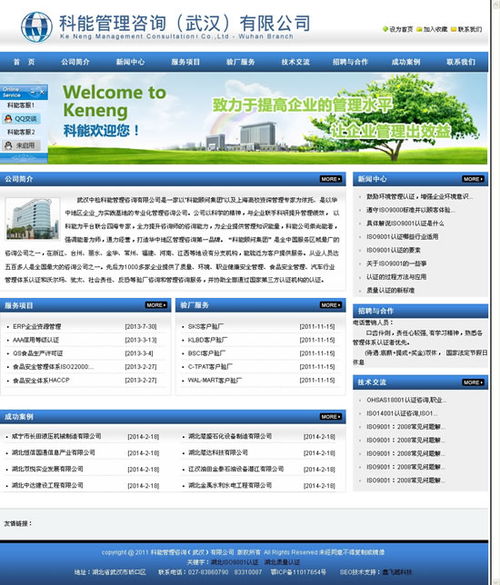
Task: Click date [2013-7-30] beside ERP item
Action: click(x=141, y=326)
